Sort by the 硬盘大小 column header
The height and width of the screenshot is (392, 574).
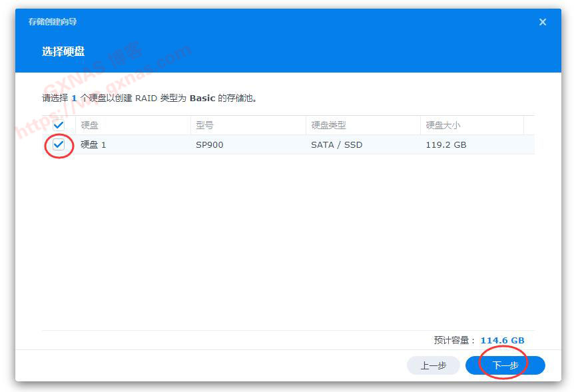(443, 124)
